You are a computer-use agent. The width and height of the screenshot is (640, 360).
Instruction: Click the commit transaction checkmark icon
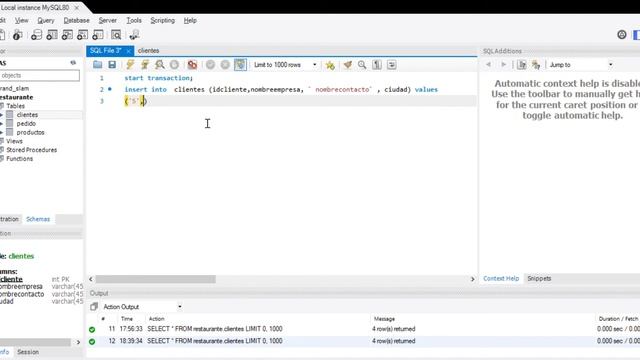coord(210,64)
